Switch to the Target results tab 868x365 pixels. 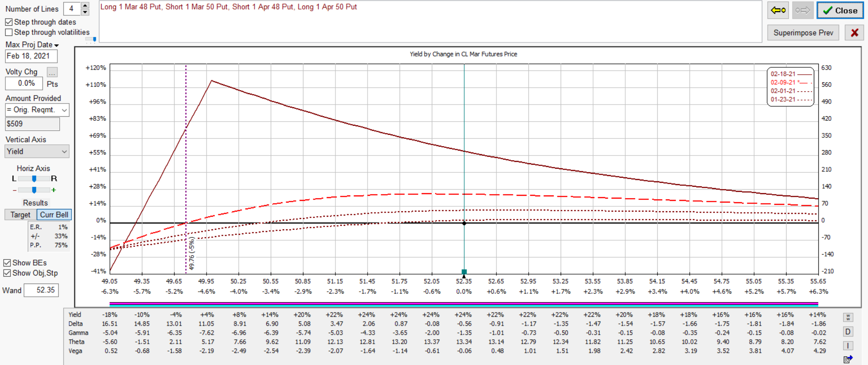20,215
